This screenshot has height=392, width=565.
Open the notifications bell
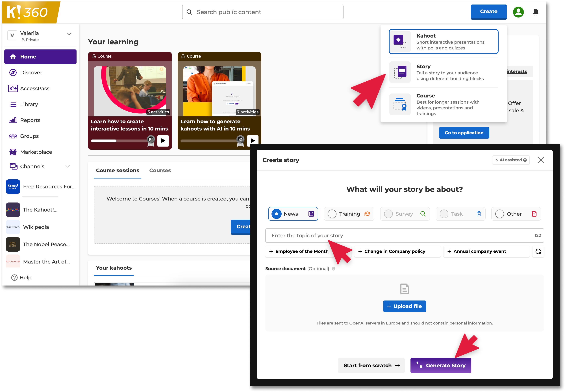(536, 12)
